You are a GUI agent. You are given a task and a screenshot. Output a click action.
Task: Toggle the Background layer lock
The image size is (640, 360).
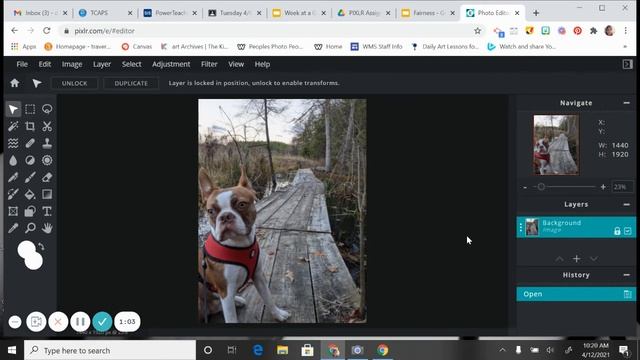[617, 231]
